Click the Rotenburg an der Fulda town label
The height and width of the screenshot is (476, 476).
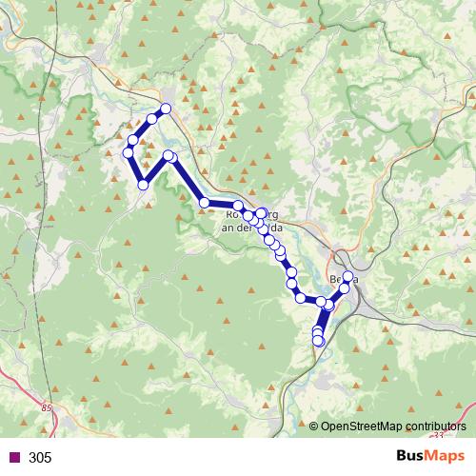click(x=251, y=221)
